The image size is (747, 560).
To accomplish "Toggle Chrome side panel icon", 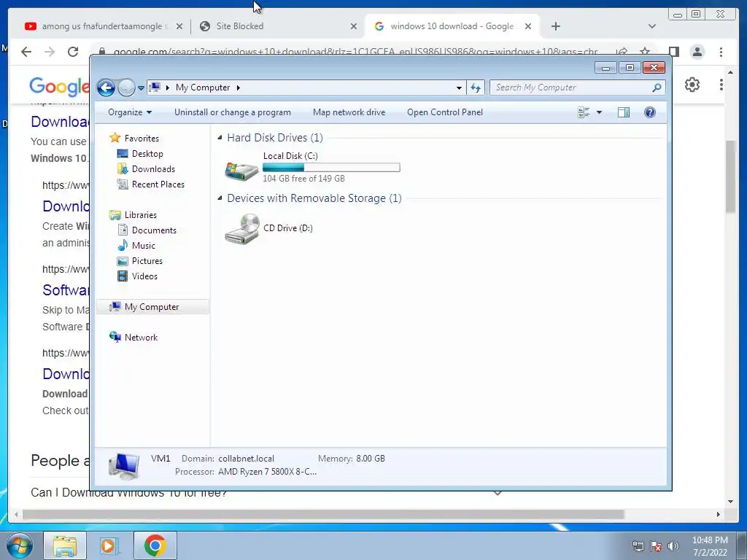I will (673, 52).
